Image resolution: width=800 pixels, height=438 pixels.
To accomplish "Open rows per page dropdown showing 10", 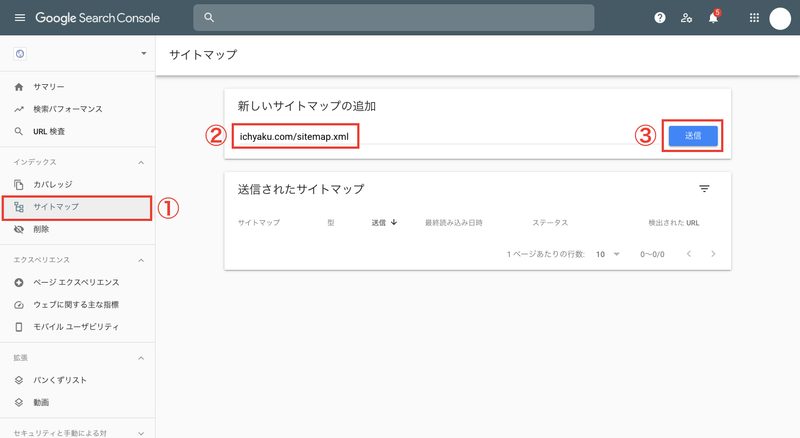I will pyautogui.click(x=607, y=254).
